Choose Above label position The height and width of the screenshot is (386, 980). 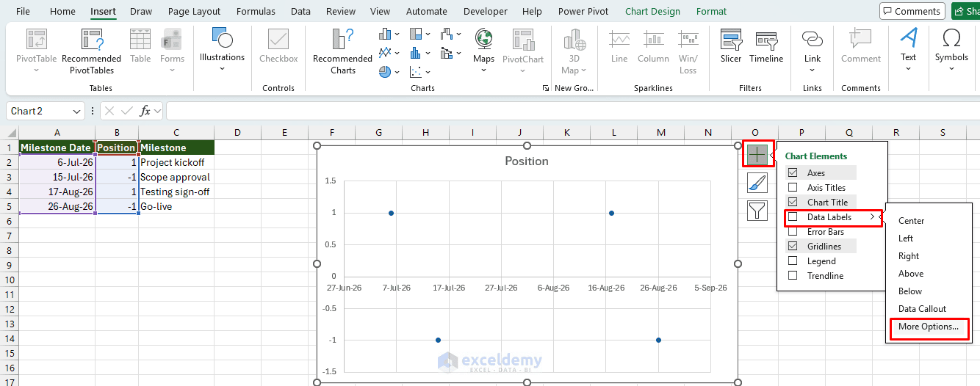tap(911, 274)
